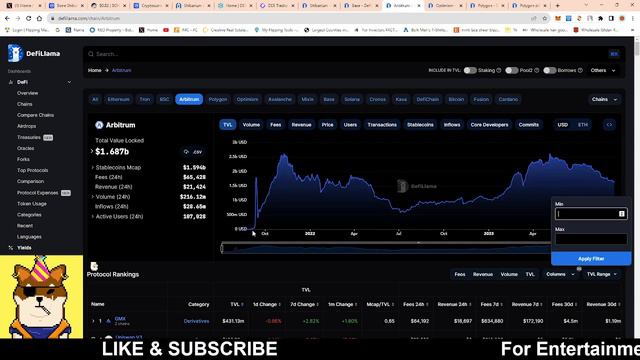Switch chart denomination to USD

(x=562, y=125)
